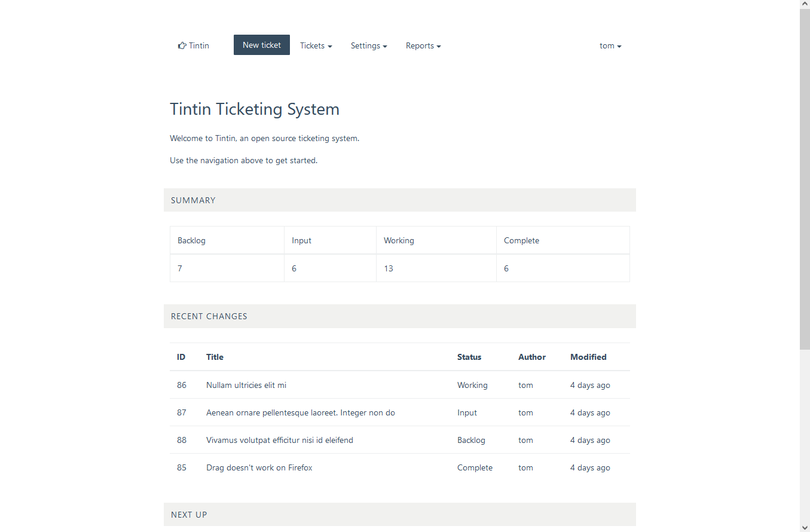The image size is (810, 532).
Task: Open the tom user menu
Action: coord(610,46)
